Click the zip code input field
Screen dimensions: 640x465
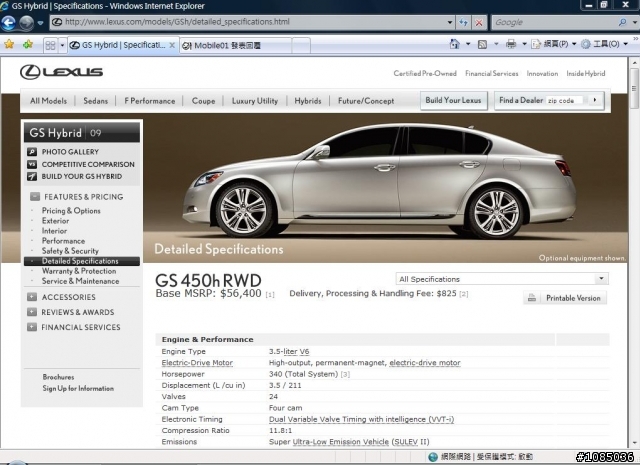[564, 100]
